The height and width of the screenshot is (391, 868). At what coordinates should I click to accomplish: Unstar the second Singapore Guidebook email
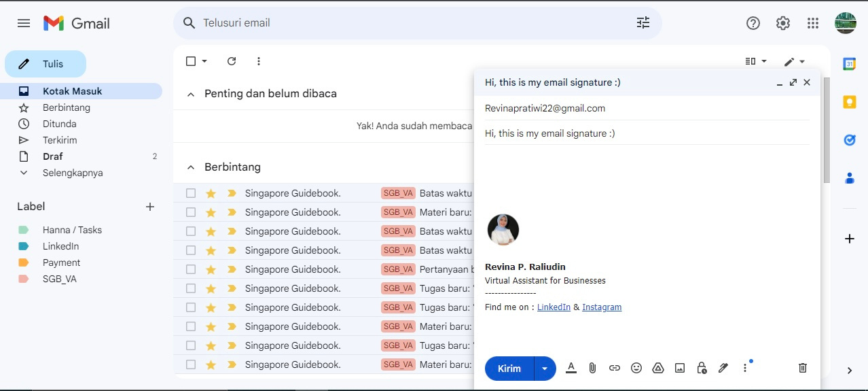[211, 212]
